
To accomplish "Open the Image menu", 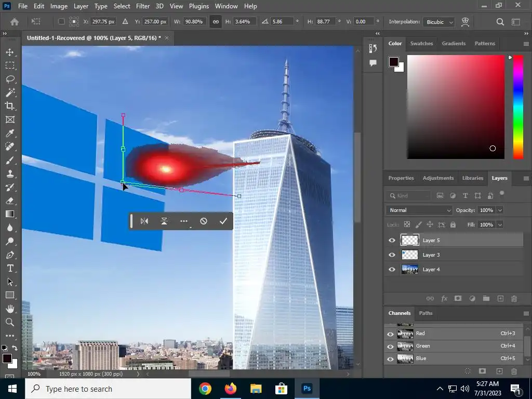I will click(x=59, y=6).
